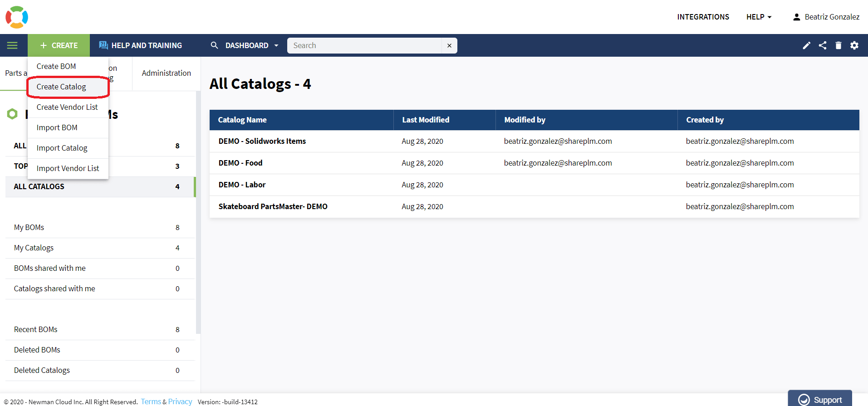Click Aug 28, 2020 in DEMO - Food row
The image size is (868, 406).
coord(422,163)
